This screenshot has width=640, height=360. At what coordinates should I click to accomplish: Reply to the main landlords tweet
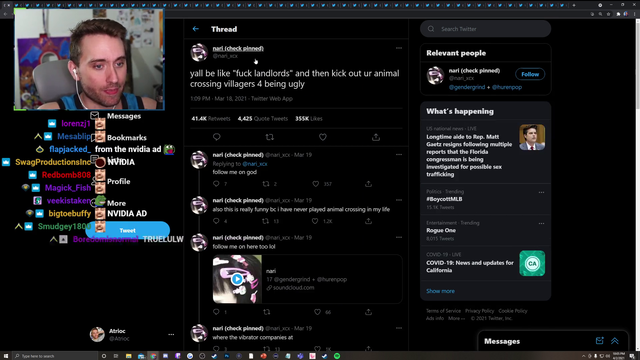(217, 137)
